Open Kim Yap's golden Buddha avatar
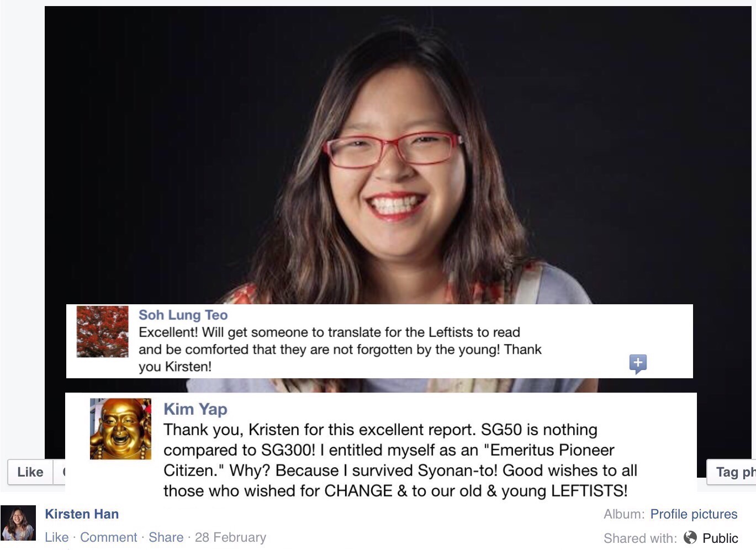 point(120,429)
